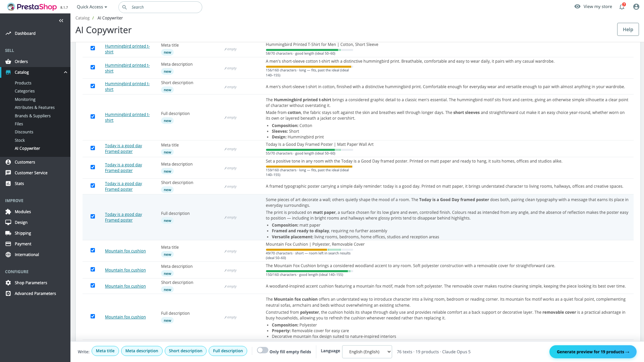Viewport: 644px width, 362px height.
Task: Open Attributes & Features submenu item
Action: tap(35, 108)
